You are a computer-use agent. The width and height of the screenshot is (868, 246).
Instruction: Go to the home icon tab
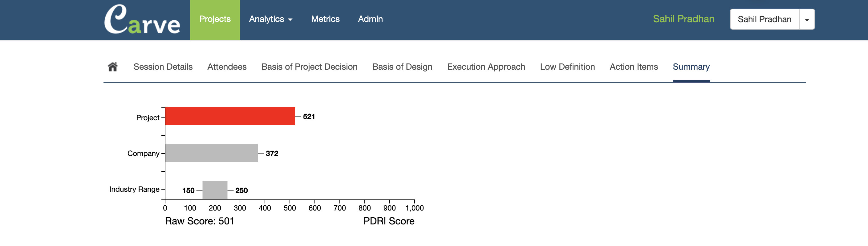pos(112,67)
